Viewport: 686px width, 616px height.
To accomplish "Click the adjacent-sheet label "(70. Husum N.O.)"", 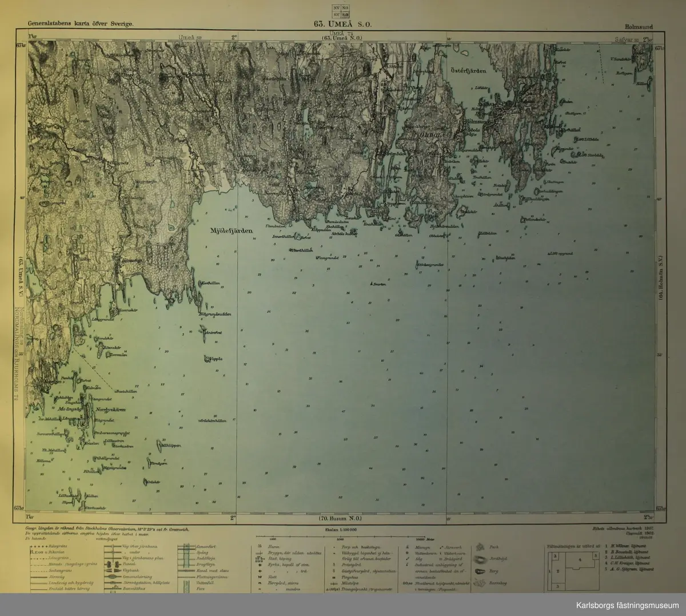I will coord(341,518).
